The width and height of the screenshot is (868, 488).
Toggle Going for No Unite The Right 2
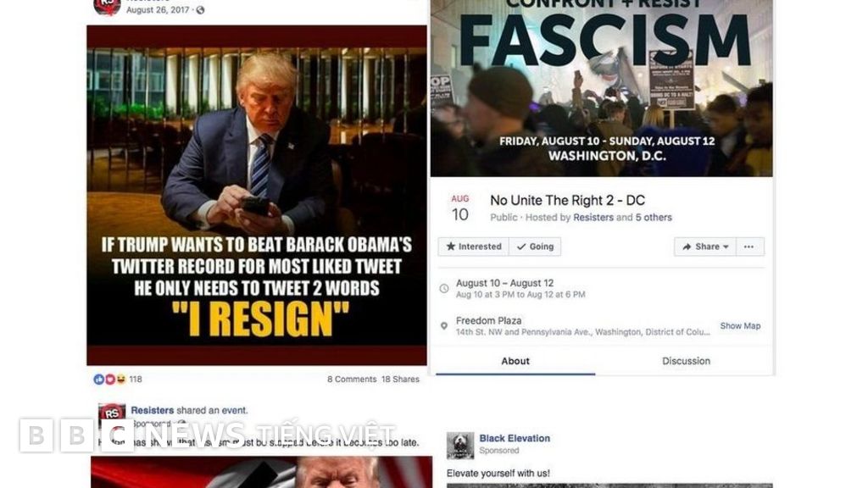tap(536, 247)
